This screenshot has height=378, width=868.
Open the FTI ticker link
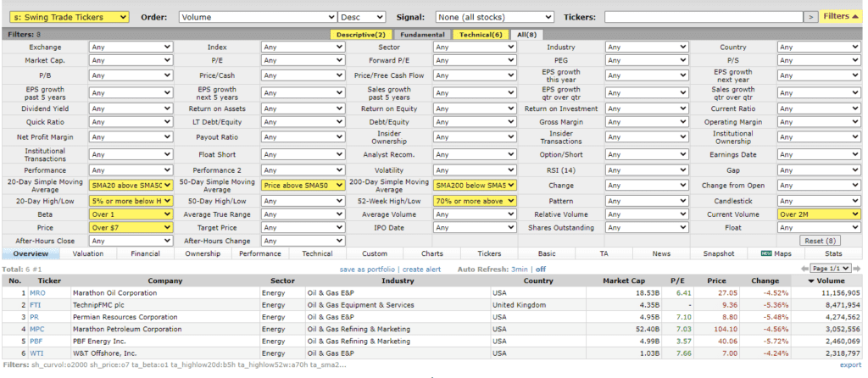(x=36, y=305)
